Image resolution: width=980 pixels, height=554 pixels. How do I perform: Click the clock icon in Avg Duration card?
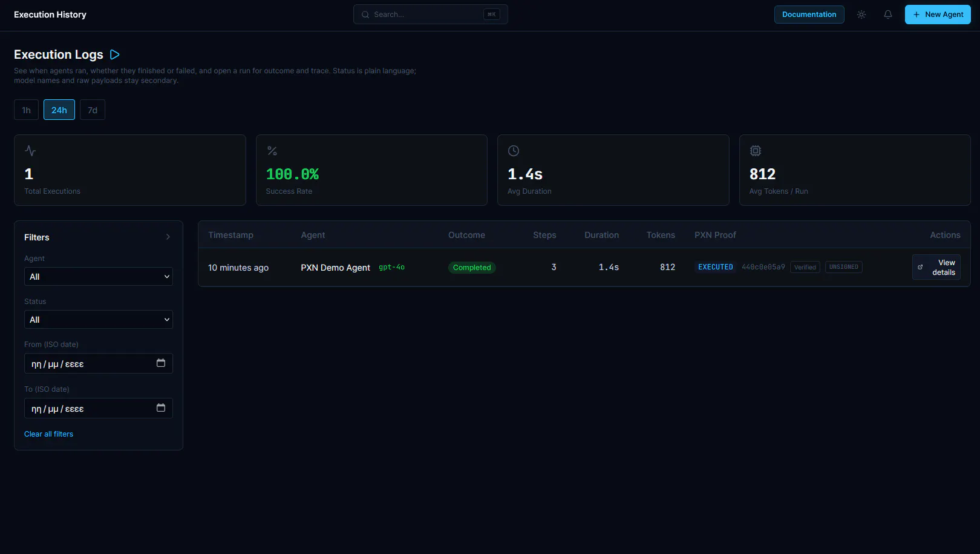coord(514,151)
